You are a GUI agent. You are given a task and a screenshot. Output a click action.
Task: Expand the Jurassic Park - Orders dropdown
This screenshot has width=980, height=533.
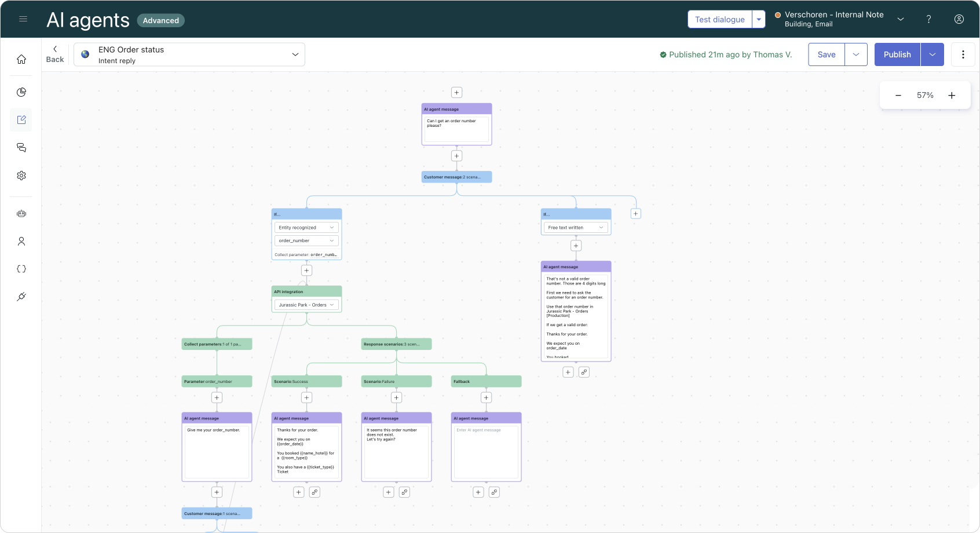click(306, 305)
